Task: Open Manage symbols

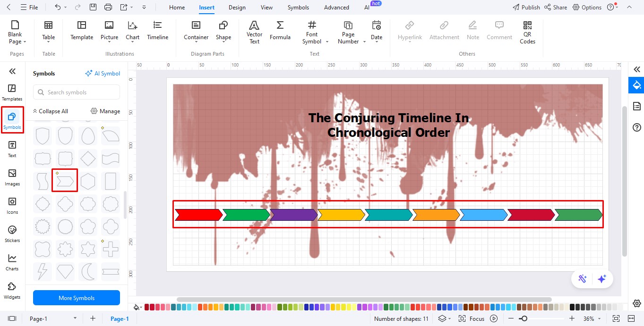Action: 105,111
